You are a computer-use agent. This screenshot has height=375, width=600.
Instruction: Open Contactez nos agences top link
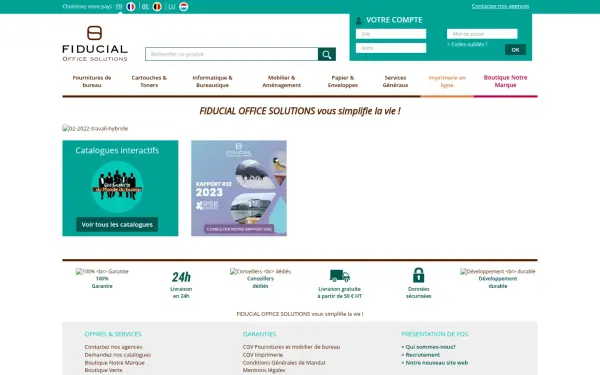tap(500, 6)
